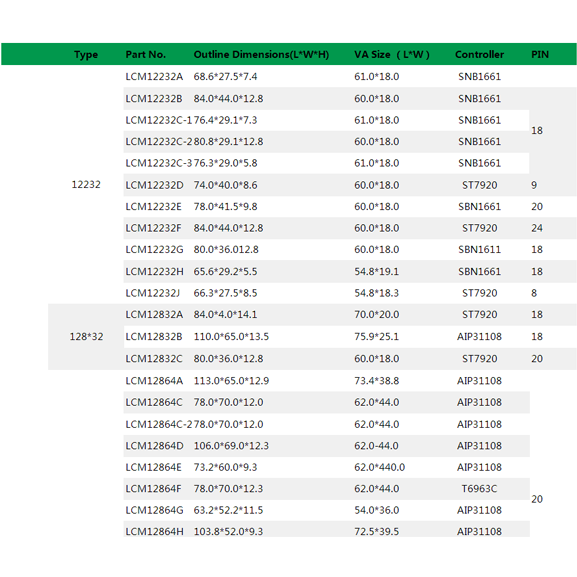Click SBN1611 controller cell

[x=479, y=249]
